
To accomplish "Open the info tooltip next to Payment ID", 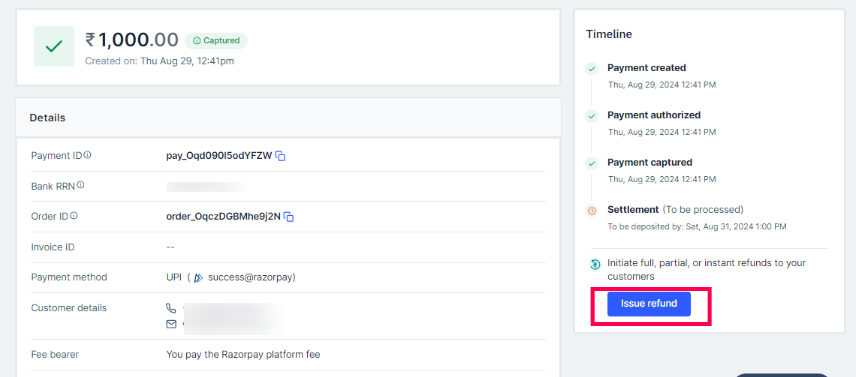I will (x=87, y=155).
